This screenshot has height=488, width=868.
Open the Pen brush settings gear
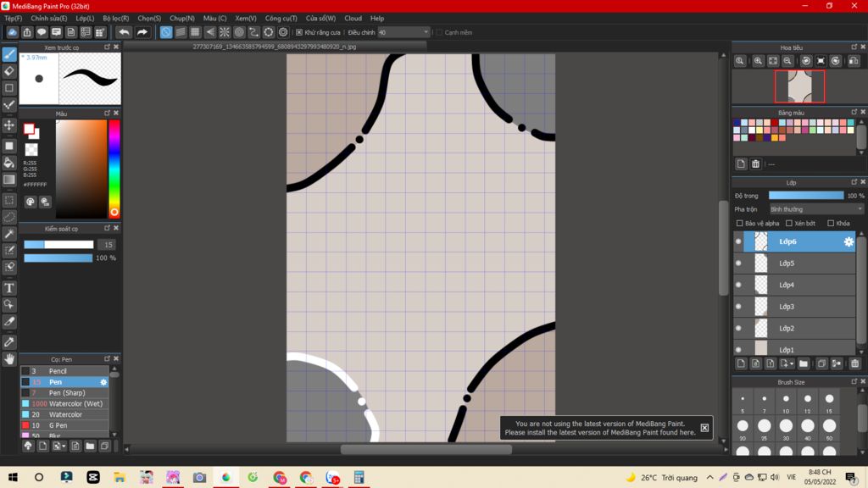coord(103,382)
